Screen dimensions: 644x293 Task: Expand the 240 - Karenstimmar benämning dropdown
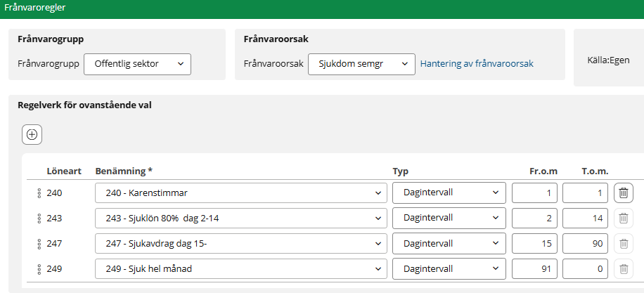click(x=240, y=193)
